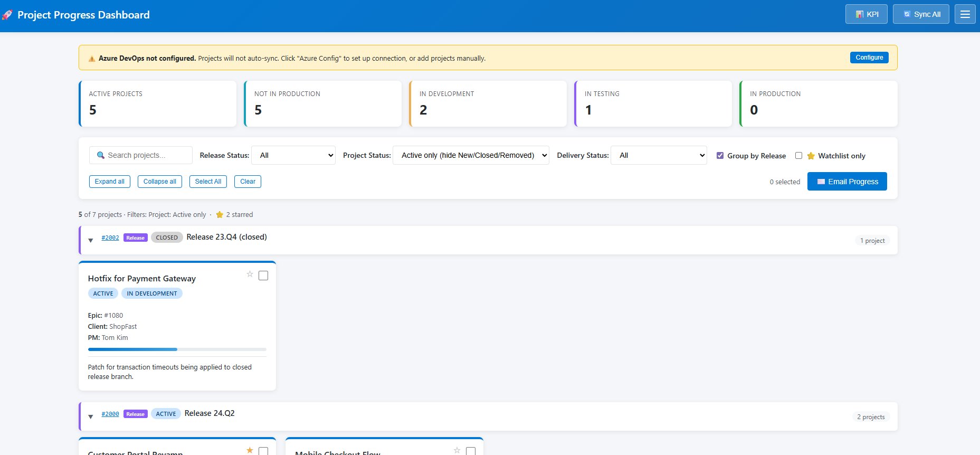Screen dimensions: 980x455
Task: Collapse all release groups
Action: pos(160,182)
